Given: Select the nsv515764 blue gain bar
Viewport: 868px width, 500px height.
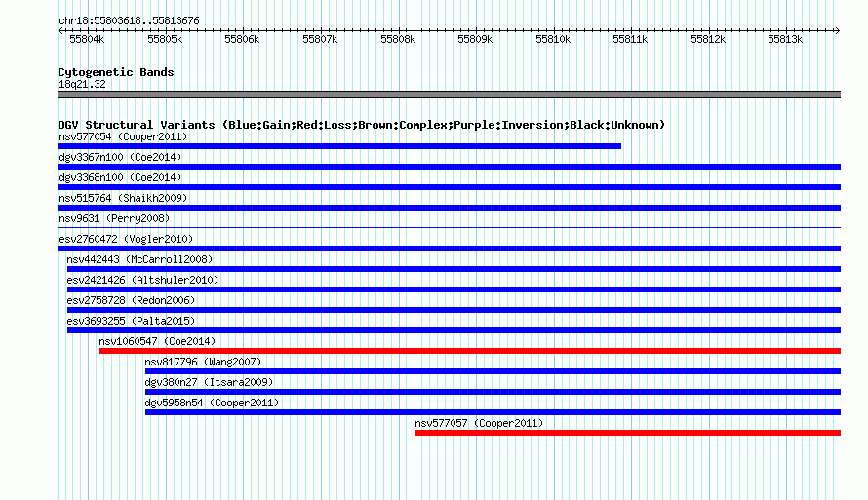Looking at the screenshot, I should (449, 208).
